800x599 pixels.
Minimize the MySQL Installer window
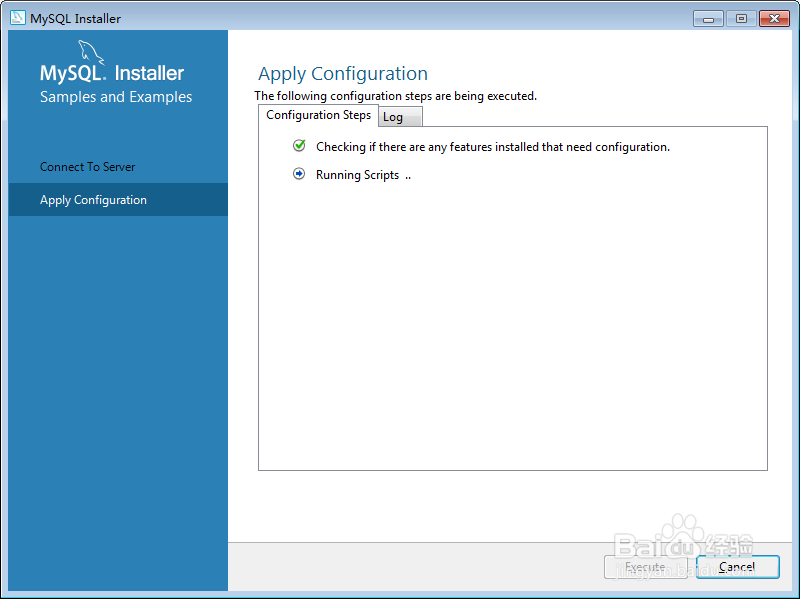coord(708,19)
